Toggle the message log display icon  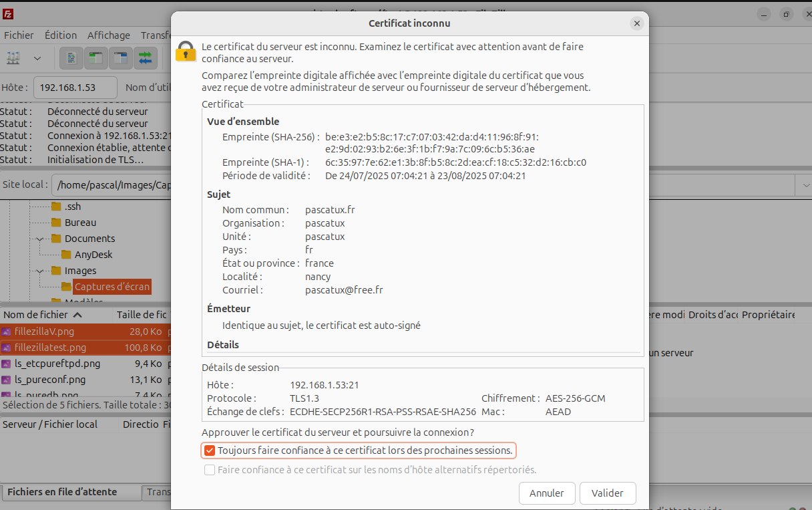click(71, 58)
